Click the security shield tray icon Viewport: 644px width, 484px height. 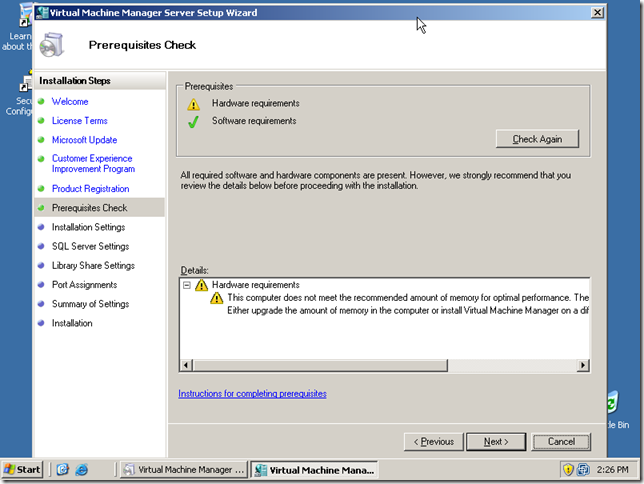568,470
